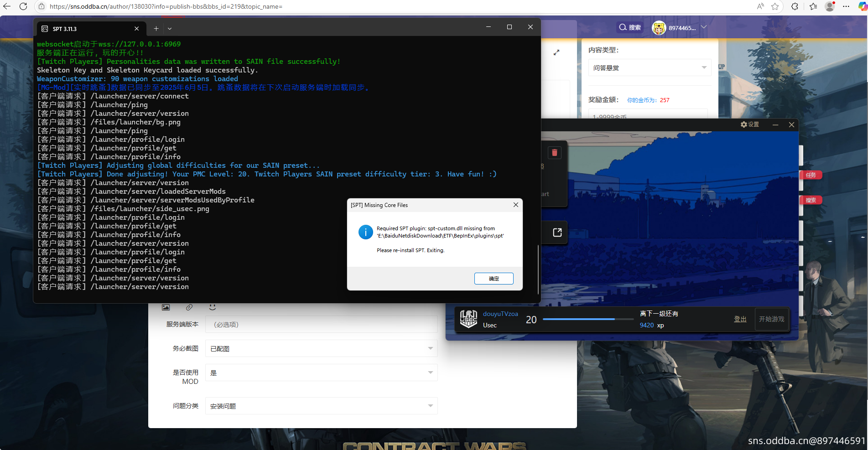Open 设置 in the SPT launcher

point(750,124)
